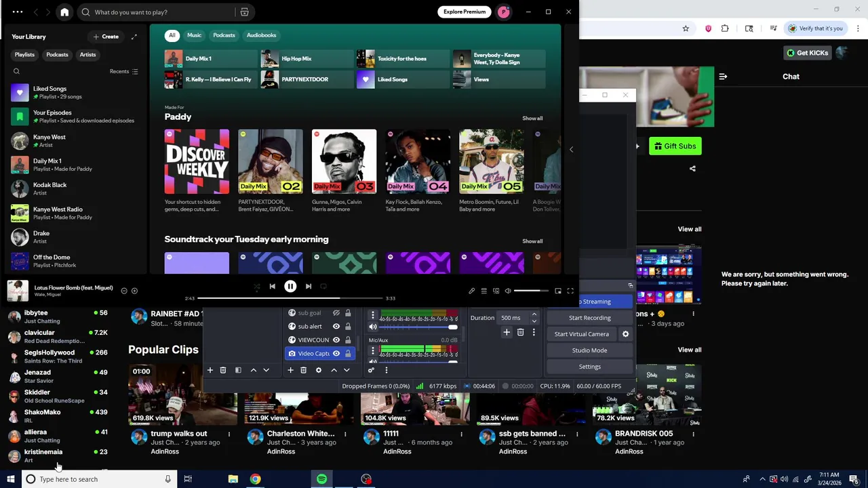Open options for BRANDRISK 005 clip

pos(693,434)
